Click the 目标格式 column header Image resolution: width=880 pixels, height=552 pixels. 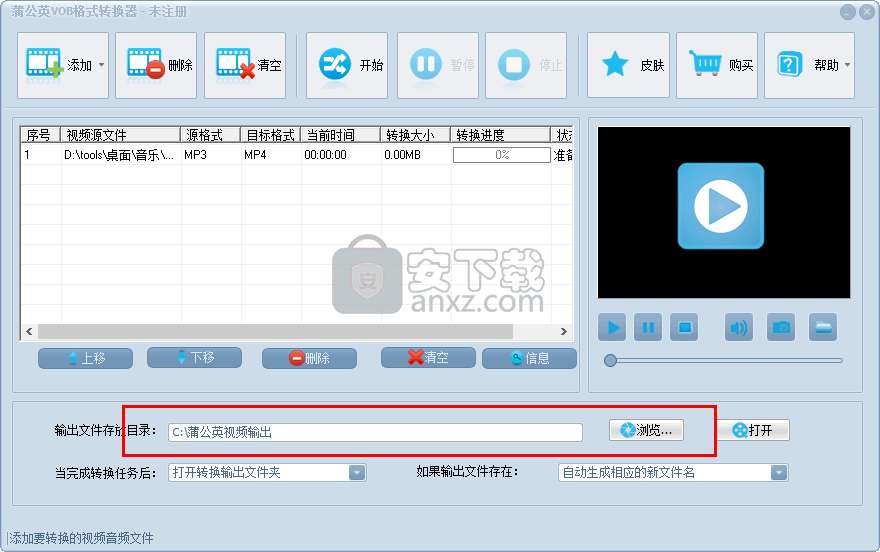271,135
